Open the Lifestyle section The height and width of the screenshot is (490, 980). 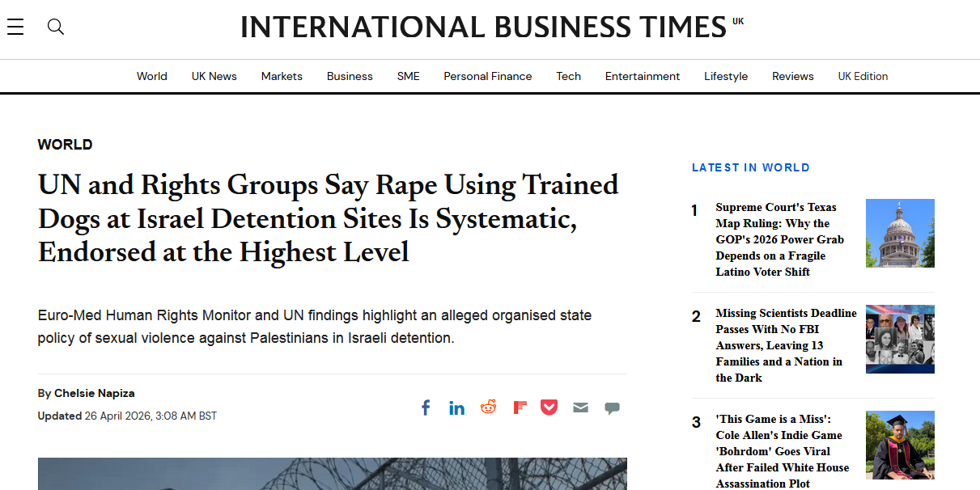coord(726,76)
